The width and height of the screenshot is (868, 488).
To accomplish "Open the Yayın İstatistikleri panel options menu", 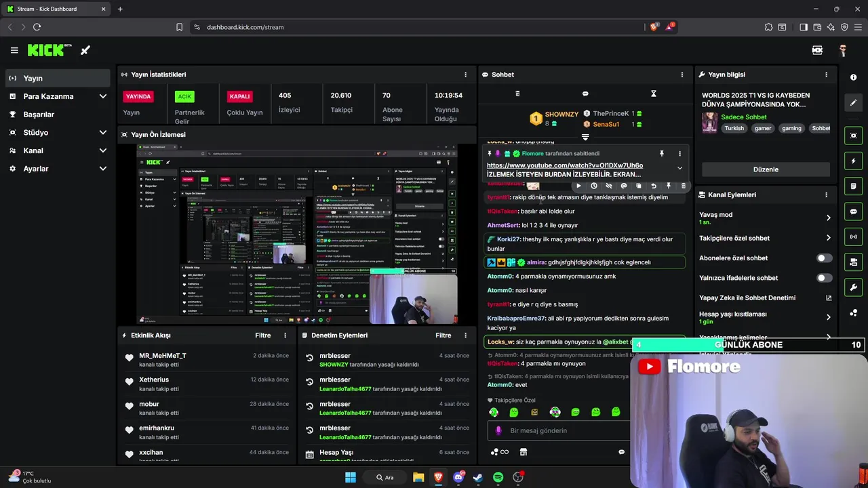I will tap(465, 75).
